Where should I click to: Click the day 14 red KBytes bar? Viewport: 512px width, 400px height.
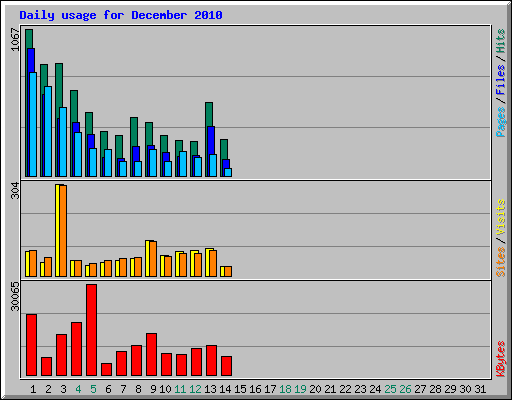pos(227,366)
